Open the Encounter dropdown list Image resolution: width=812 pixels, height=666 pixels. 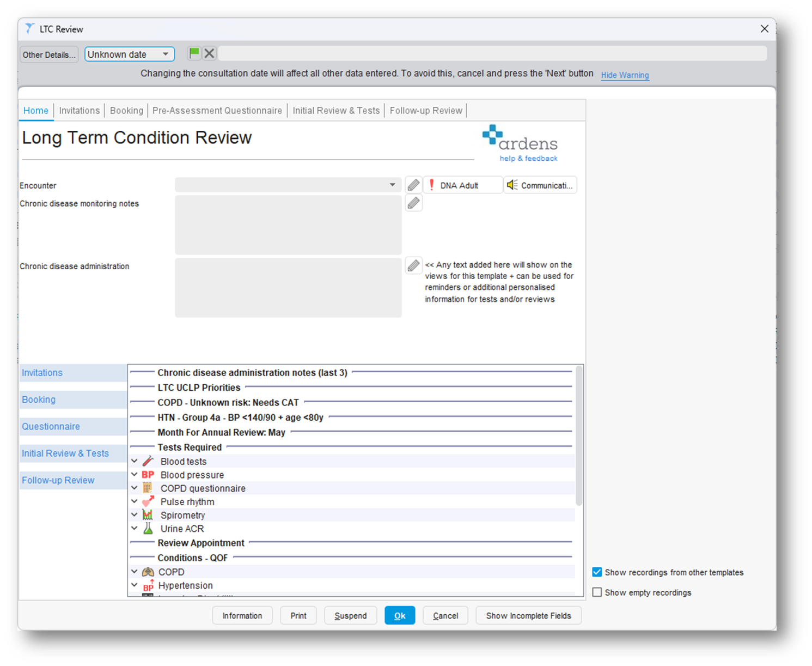pos(288,185)
